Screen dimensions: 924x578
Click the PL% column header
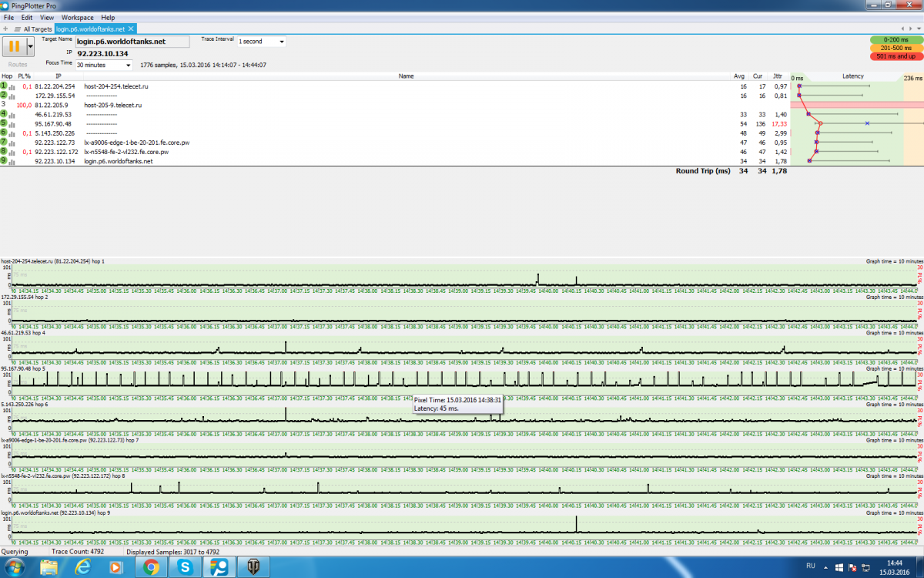pos(25,76)
